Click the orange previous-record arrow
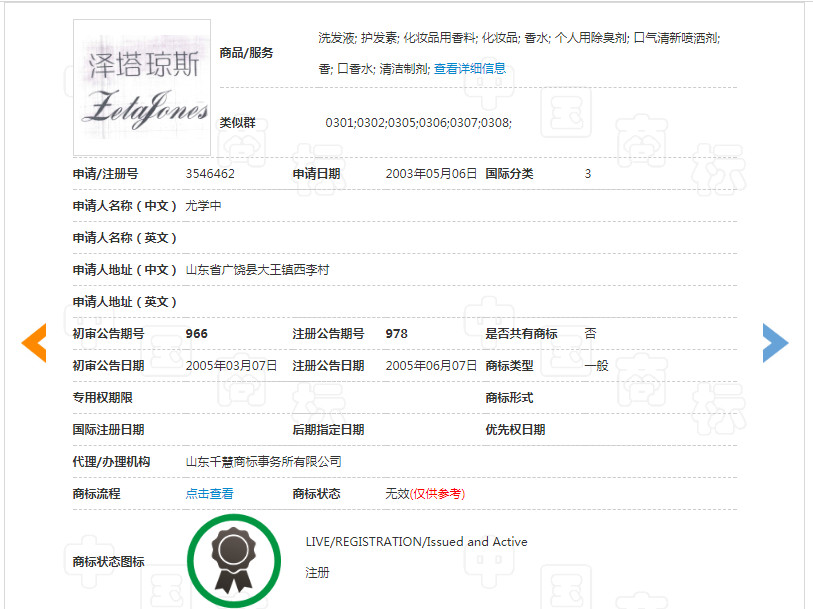The image size is (813, 609). coord(33,342)
